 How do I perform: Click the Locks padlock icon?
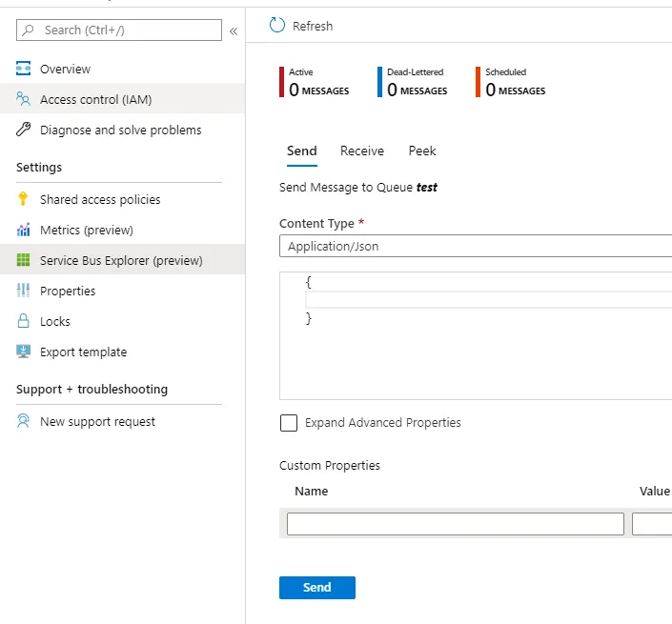coord(24,321)
